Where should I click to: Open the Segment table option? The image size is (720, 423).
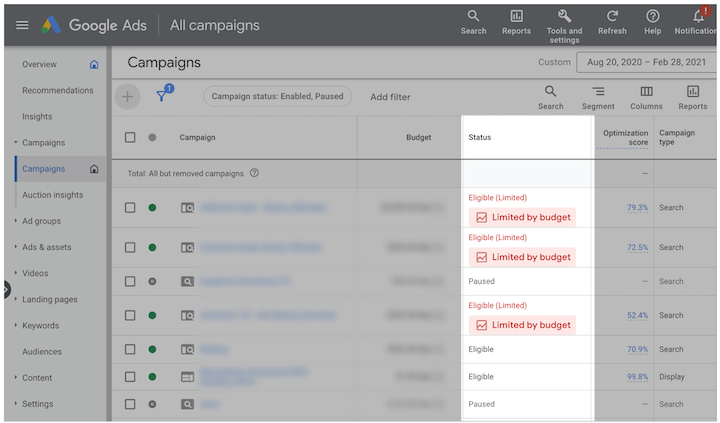598,97
